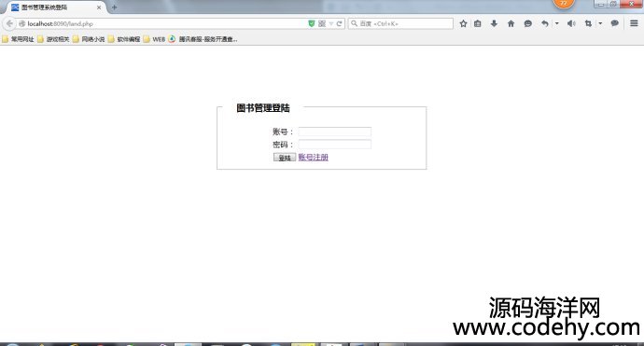Click the green shield icon in address bar

tap(312, 24)
